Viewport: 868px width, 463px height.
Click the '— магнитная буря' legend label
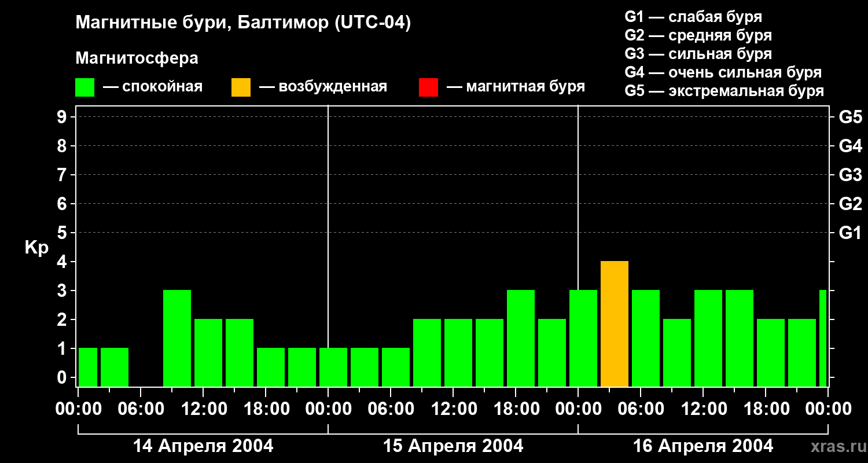coord(516,87)
